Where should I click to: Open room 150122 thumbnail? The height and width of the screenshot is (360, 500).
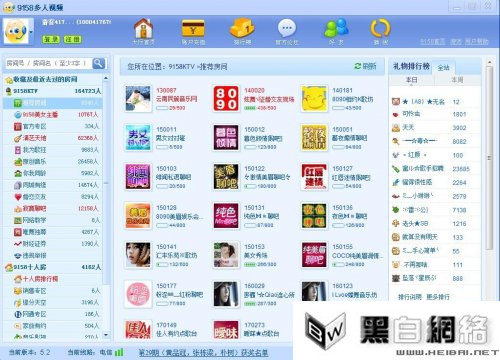click(226, 177)
